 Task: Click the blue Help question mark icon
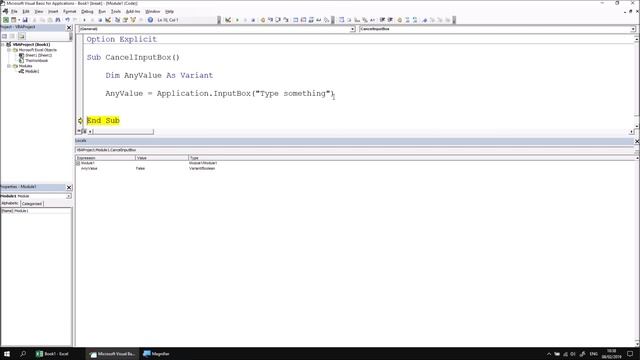[150, 20]
